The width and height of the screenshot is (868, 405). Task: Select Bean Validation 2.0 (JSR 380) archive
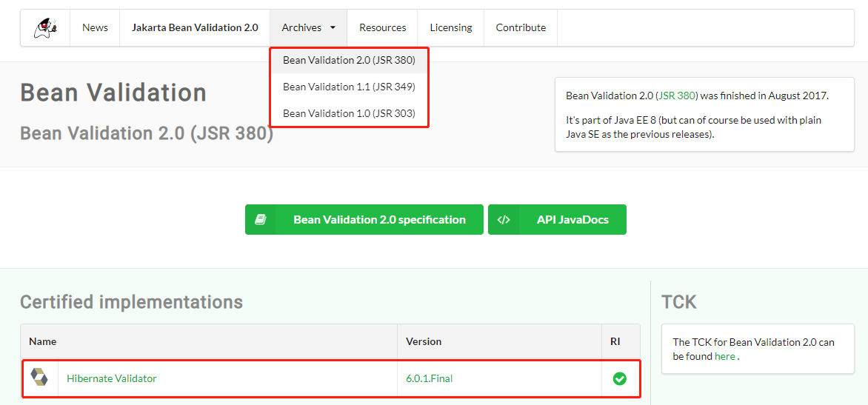[349, 60]
